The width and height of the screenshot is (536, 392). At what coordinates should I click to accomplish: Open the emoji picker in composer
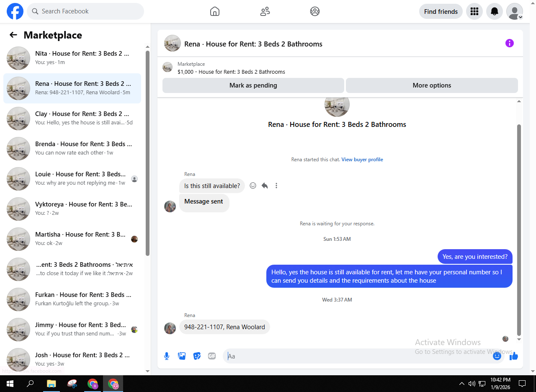click(497, 356)
